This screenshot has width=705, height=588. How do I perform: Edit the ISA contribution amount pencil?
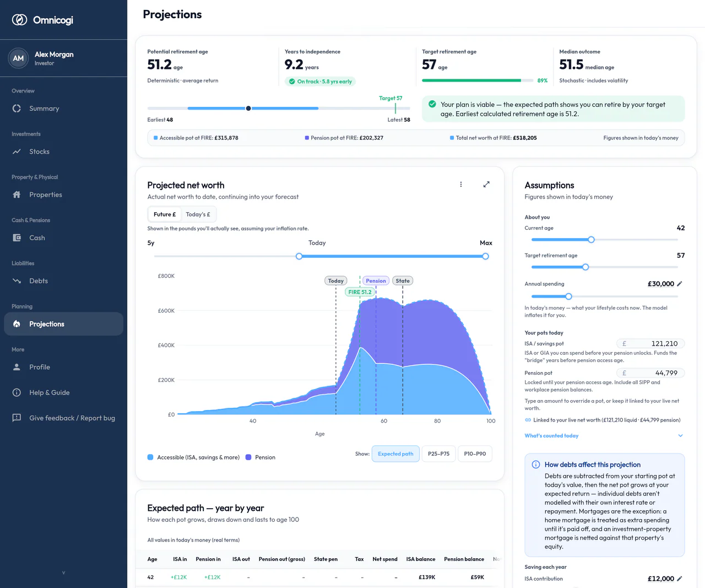click(x=680, y=579)
